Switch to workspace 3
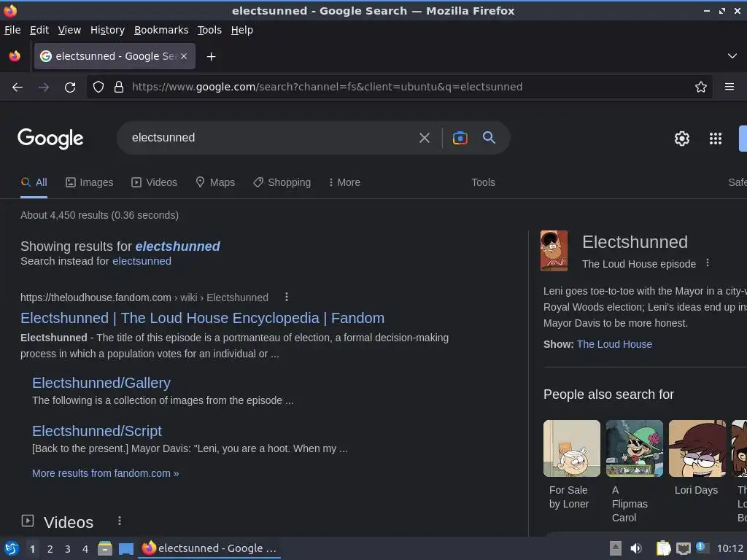 point(68,549)
